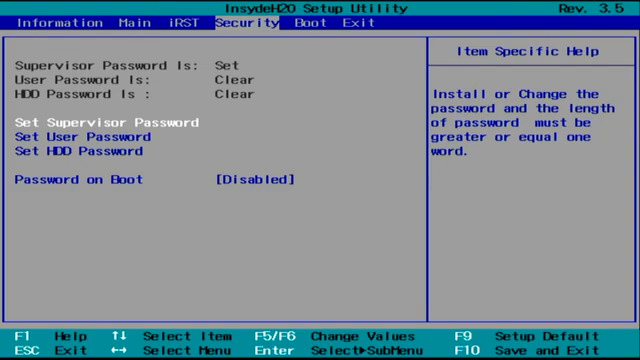Click the Change Values legend
640x360 pixels.
(362, 336)
